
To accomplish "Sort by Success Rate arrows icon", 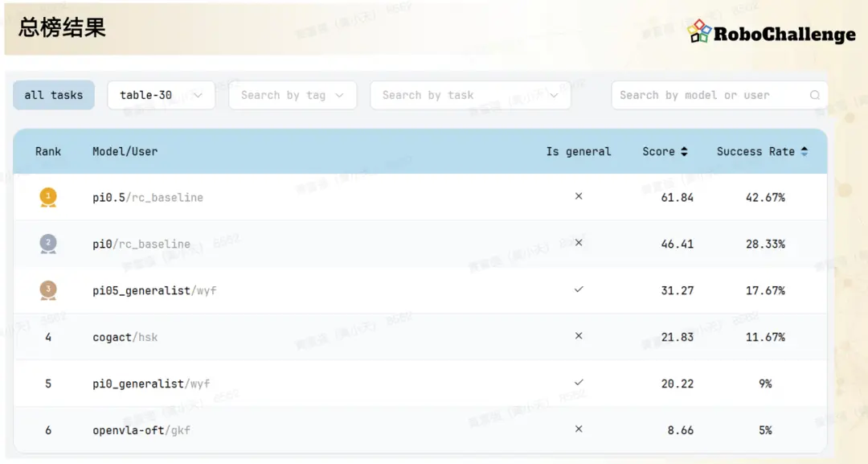I will click(x=805, y=151).
